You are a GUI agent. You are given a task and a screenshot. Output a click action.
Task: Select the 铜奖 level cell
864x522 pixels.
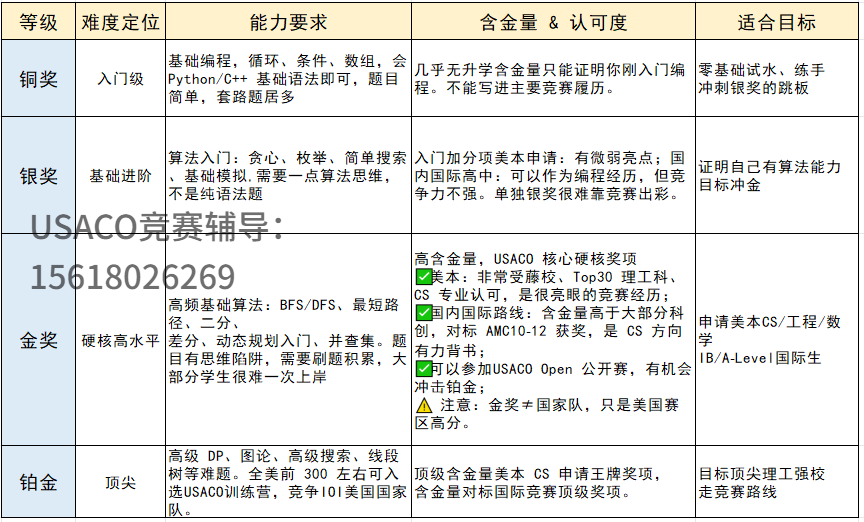pos(38,78)
